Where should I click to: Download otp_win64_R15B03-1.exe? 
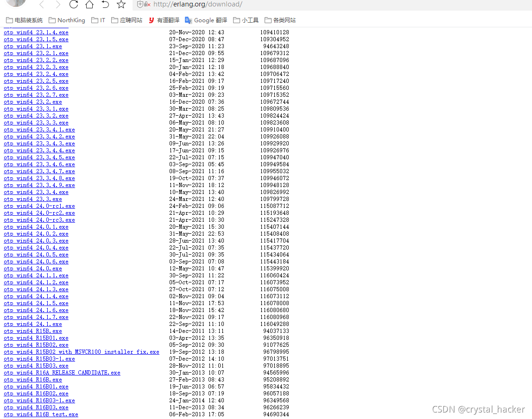tap(39, 359)
